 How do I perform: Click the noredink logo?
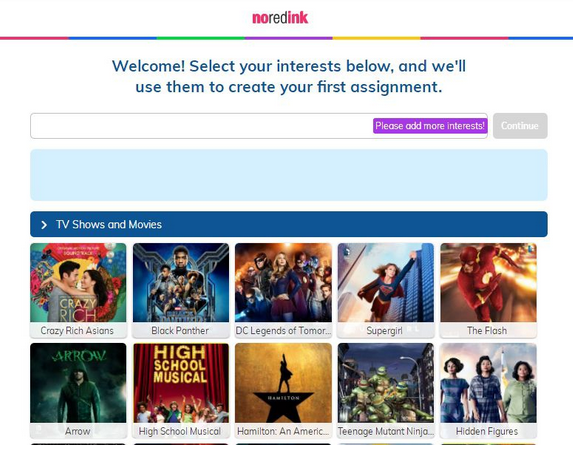280,18
